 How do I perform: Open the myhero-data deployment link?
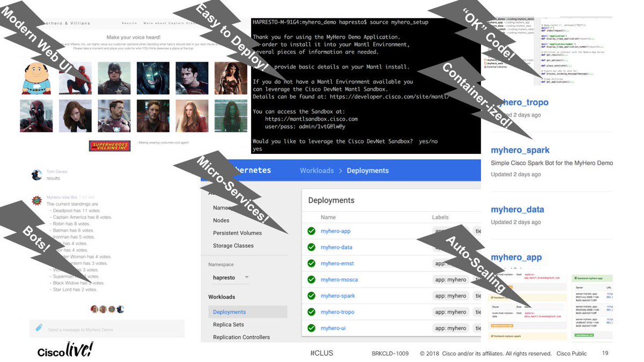tap(336, 247)
